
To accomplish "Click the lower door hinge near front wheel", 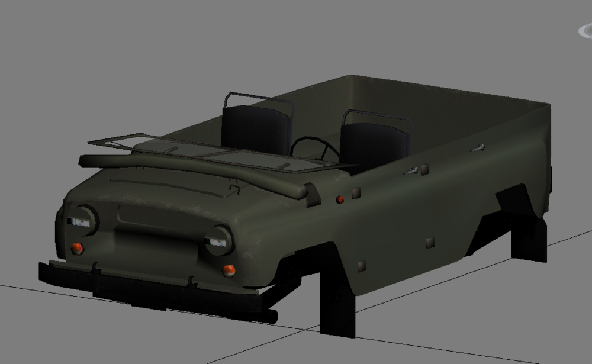I will coord(361,266).
